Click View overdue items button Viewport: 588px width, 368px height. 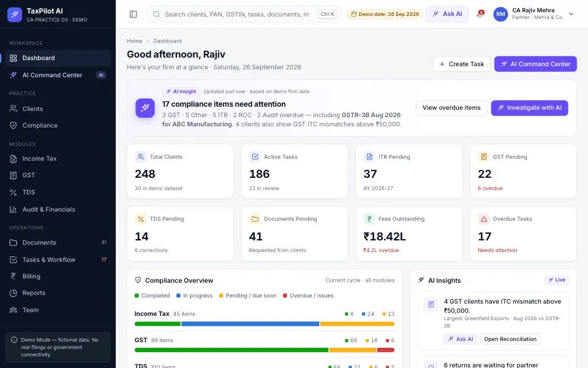pos(451,108)
